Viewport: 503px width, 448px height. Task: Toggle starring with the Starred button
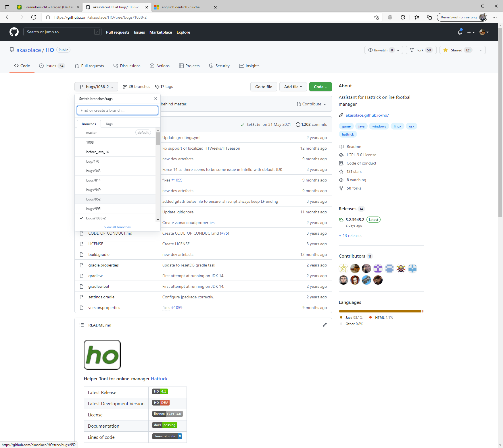click(457, 50)
